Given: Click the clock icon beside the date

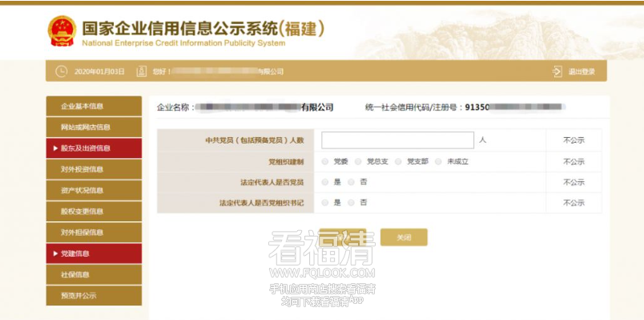Looking at the screenshot, I should pos(61,71).
